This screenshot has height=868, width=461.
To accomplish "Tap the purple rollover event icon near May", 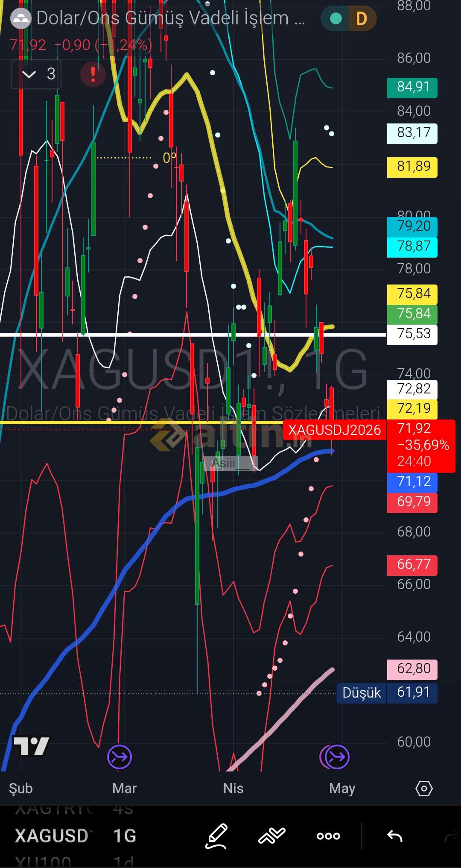I will click(336, 757).
